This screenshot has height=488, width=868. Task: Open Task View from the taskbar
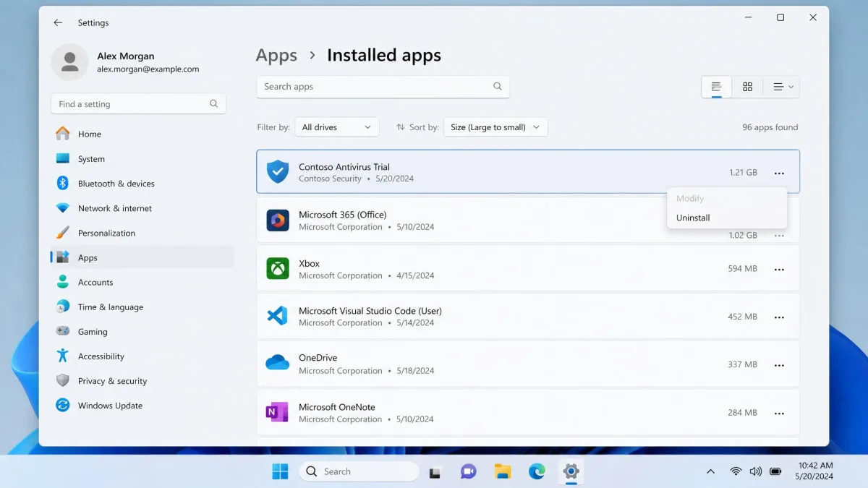point(435,472)
